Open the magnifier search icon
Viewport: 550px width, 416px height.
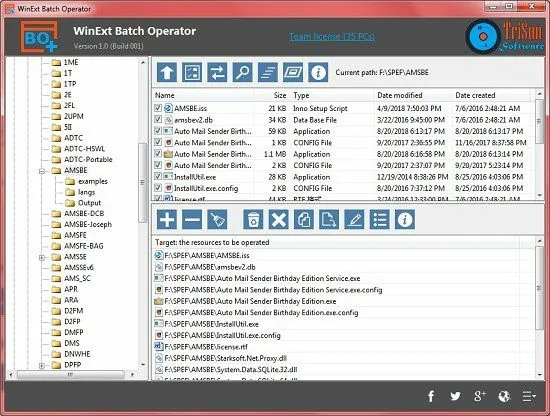click(x=242, y=72)
